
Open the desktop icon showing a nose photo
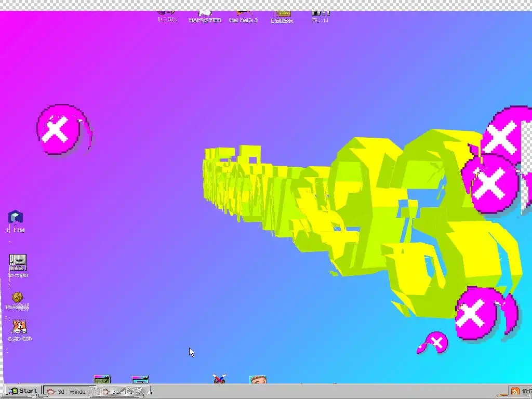tap(18, 262)
